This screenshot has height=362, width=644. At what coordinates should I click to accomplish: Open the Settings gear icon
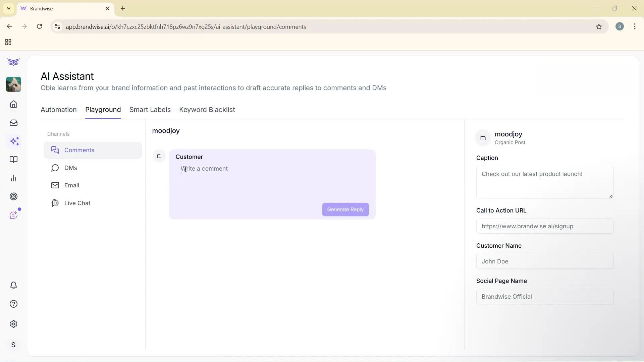tap(13, 324)
